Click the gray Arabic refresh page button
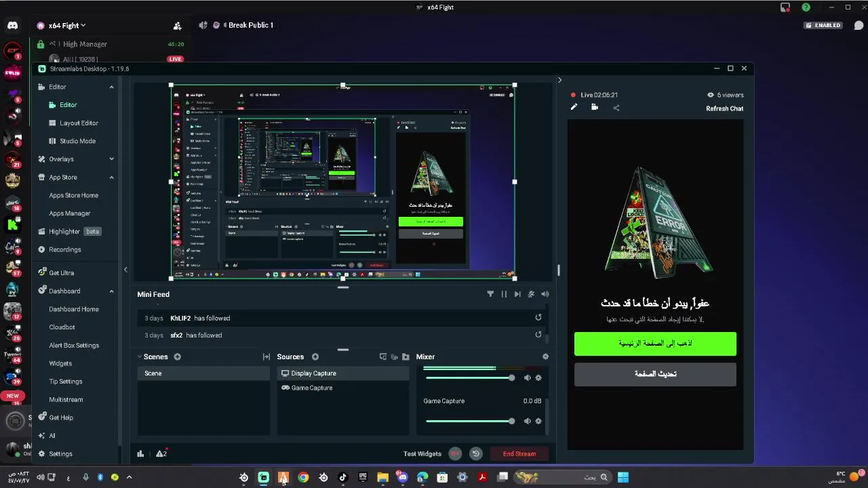 655,374
